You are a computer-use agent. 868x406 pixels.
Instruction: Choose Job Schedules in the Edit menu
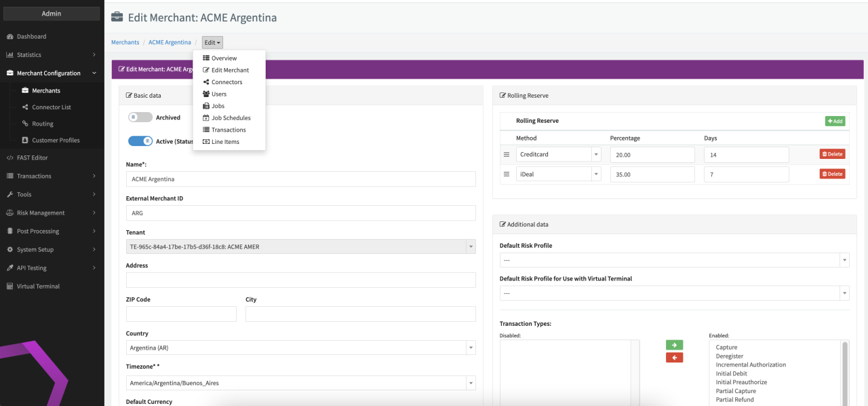click(231, 118)
